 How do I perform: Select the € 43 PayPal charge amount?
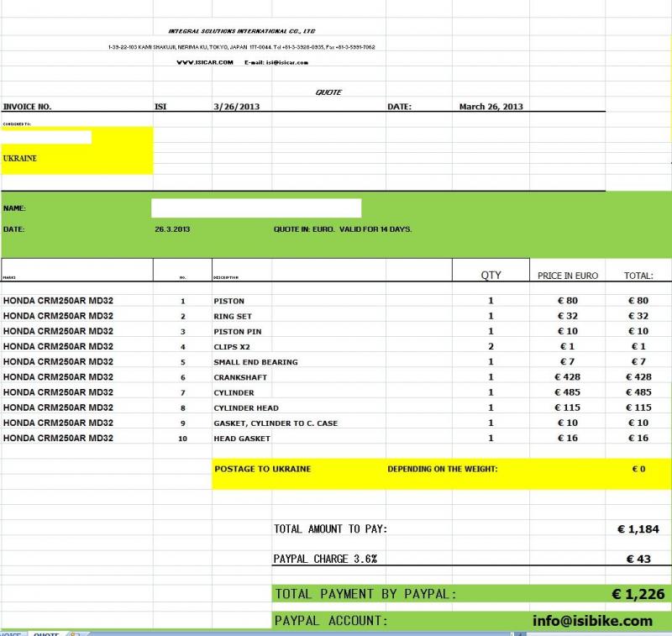(638, 559)
